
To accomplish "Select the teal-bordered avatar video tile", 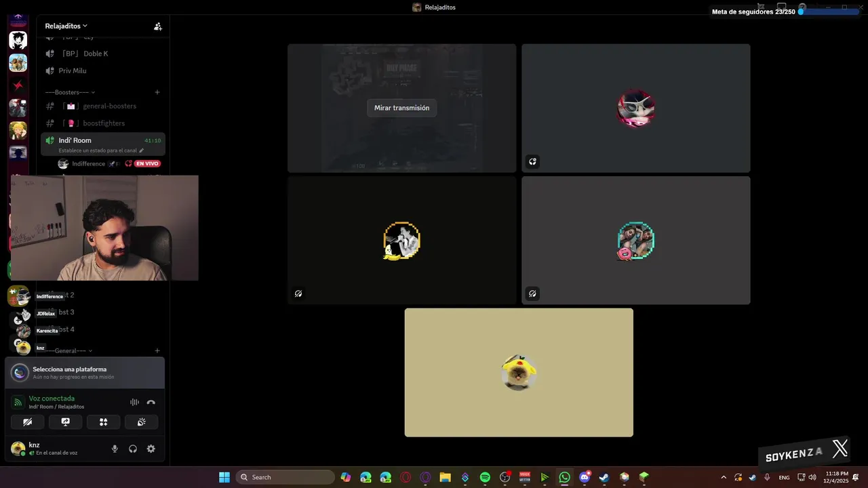I will [636, 240].
